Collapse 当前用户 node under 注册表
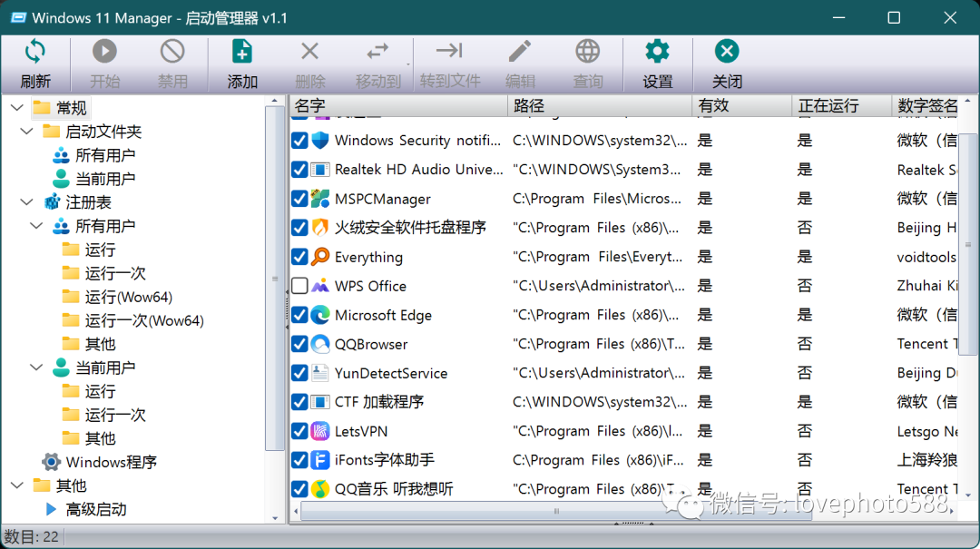This screenshot has height=549, width=980. click(x=37, y=368)
